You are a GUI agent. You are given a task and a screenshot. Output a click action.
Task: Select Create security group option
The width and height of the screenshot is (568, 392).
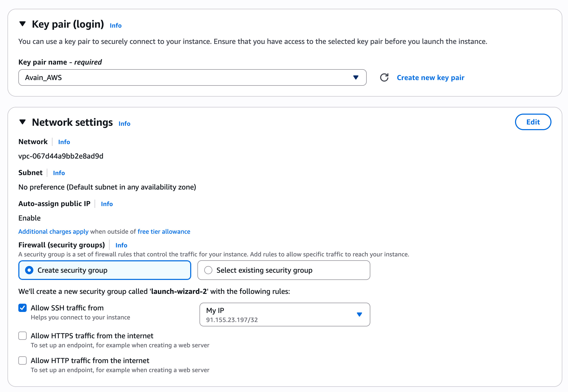click(x=29, y=270)
